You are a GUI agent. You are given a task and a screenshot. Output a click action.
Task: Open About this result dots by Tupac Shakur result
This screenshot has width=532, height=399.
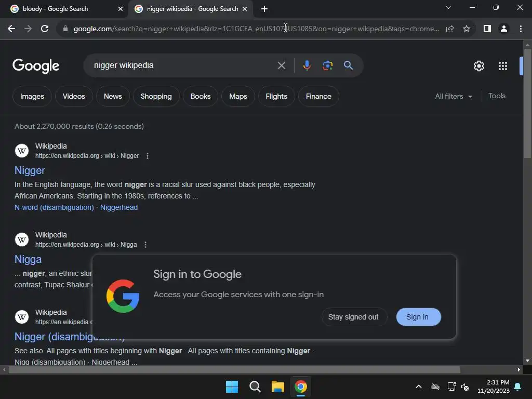point(145,245)
